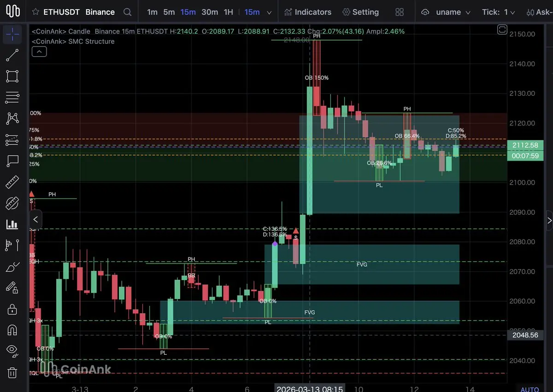This screenshot has height=392, width=553.
Task: Click the D:85.2% label
Action: 456,136
